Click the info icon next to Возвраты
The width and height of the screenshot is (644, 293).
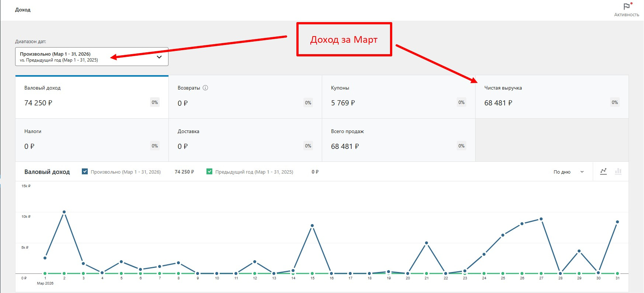(x=205, y=88)
